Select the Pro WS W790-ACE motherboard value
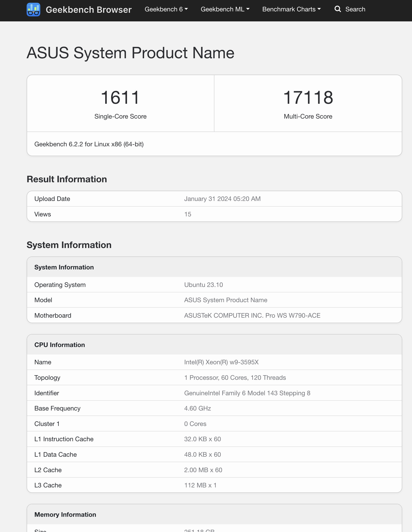 [x=252, y=315]
